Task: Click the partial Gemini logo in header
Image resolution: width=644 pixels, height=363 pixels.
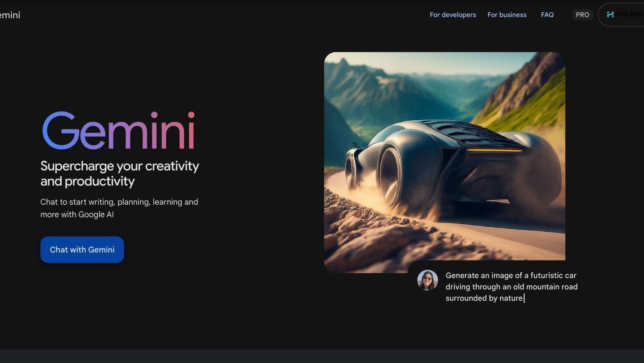Action: click(10, 15)
